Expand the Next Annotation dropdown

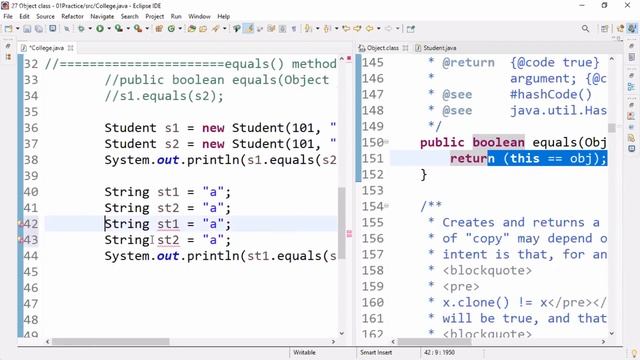point(318,29)
